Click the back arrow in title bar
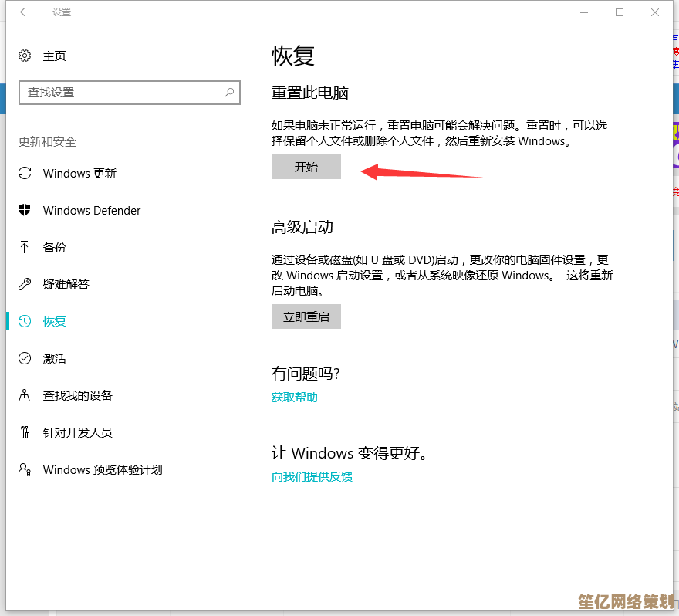 click(x=25, y=12)
